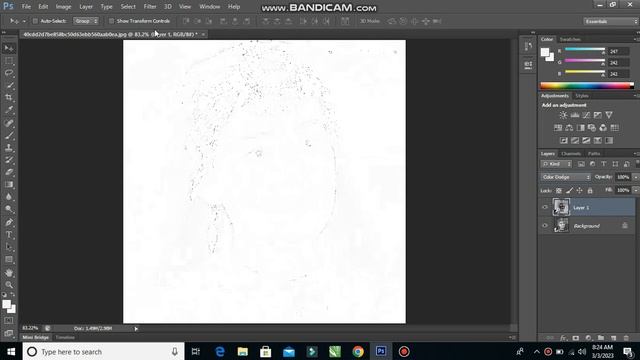Select the Spot Healing Brush tool
This screenshot has height=360, width=640.
click(9, 123)
